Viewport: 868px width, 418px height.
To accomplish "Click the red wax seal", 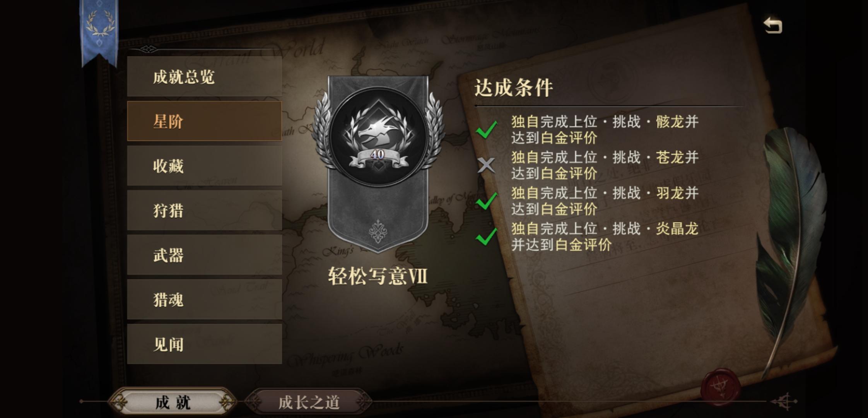I will (721, 387).
